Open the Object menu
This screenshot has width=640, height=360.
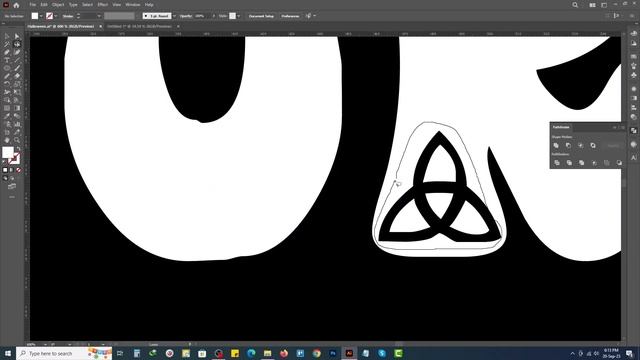click(58, 5)
